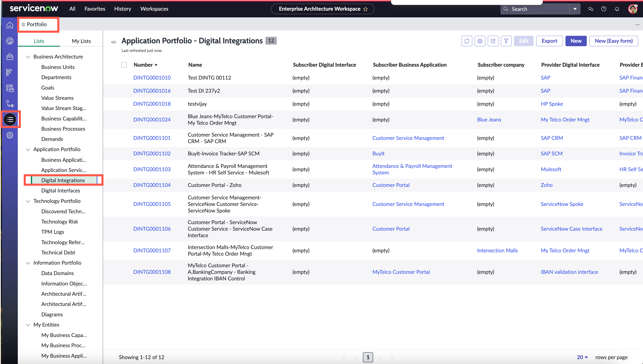This screenshot has width=643, height=364.
Task: Open the gauge dashboard icon in the sidebar
Action: [10, 41]
